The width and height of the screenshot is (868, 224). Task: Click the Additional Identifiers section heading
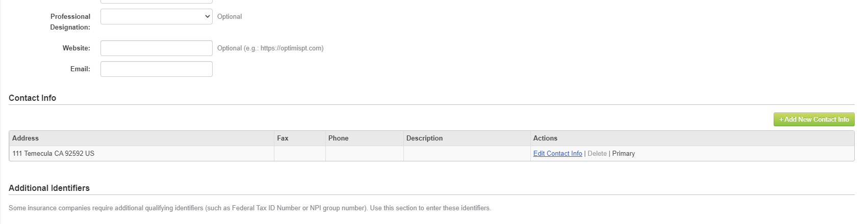pos(49,188)
